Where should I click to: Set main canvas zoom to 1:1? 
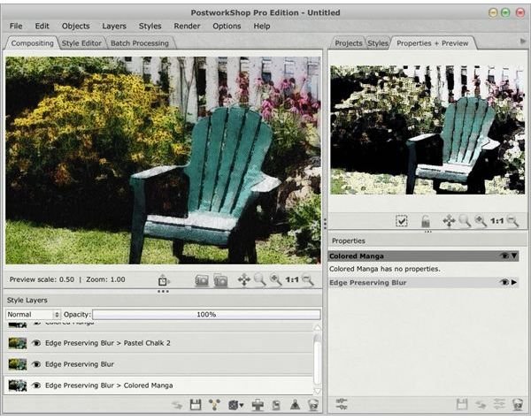click(x=292, y=280)
